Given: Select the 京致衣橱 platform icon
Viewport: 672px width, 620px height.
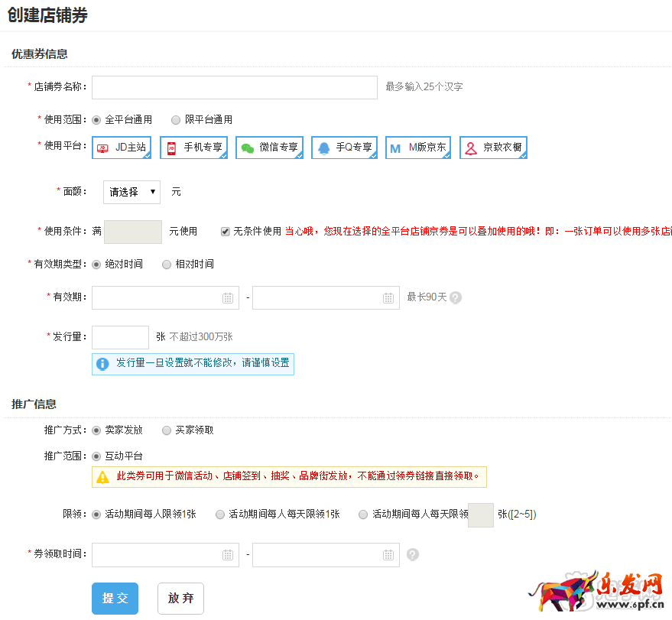Looking at the screenshot, I should pyautogui.click(x=493, y=148).
